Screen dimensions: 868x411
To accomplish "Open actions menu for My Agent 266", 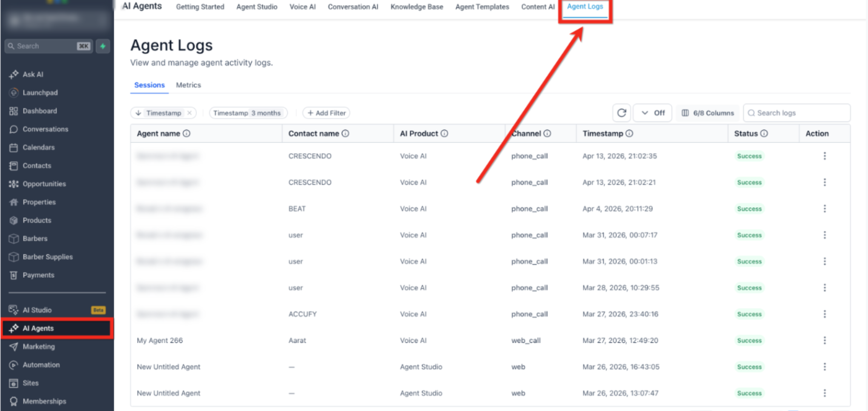I will click(x=825, y=340).
